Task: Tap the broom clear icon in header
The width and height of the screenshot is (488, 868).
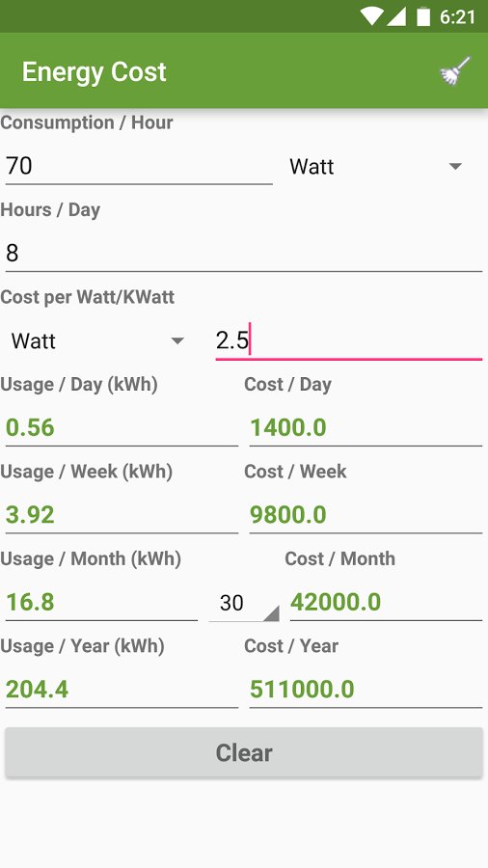Action: 455,70
